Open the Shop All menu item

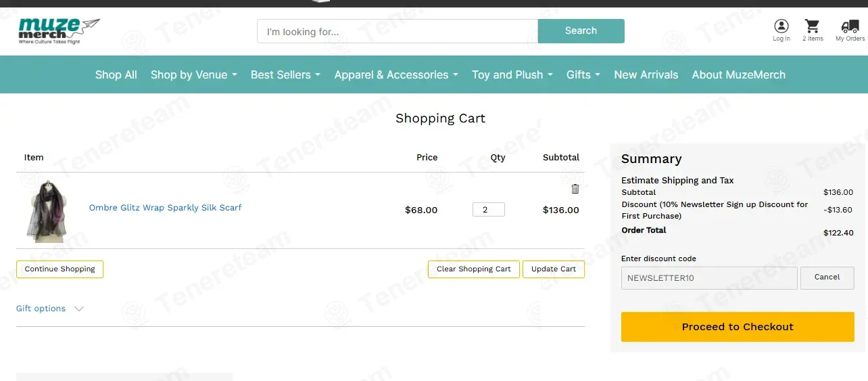click(116, 74)
